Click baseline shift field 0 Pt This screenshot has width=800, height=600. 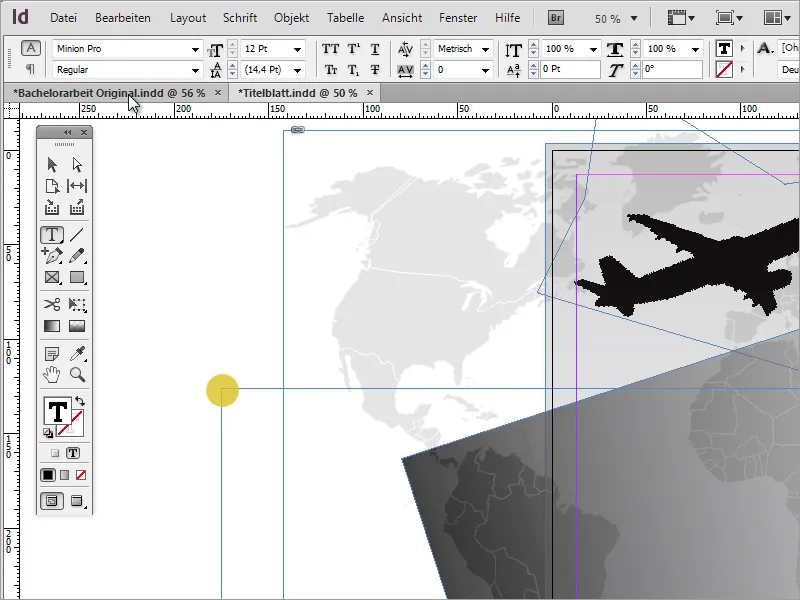coord(570,69)
